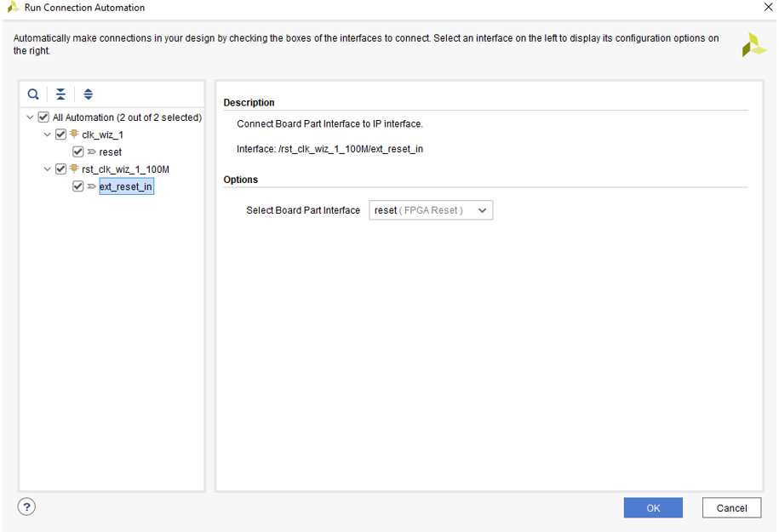Collapse the rst_clk_wiz_1_100M tree branch

(48, 169)
